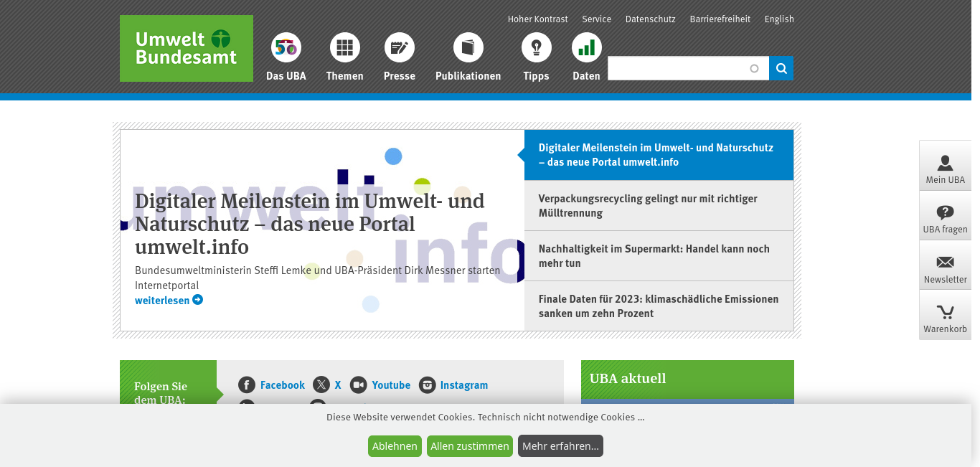Click the Umwelt Bundesamt logo
980x467 pixels.
[x=187, y=48]
